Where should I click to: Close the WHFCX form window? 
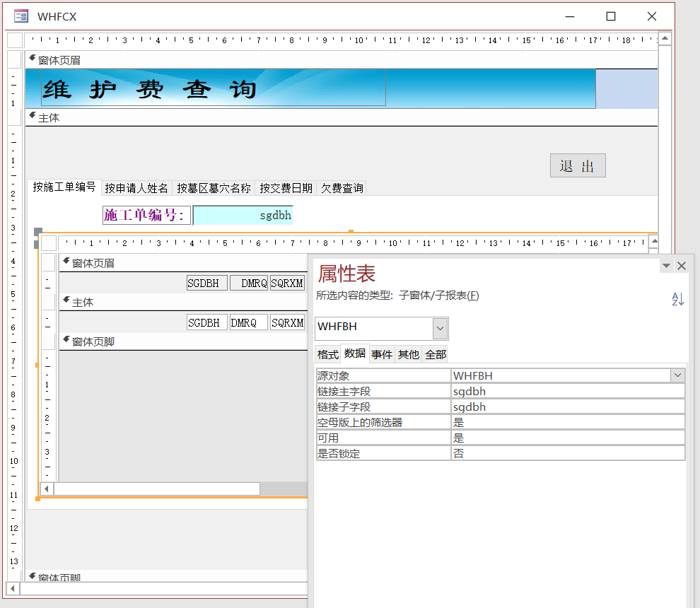point(652,16)
